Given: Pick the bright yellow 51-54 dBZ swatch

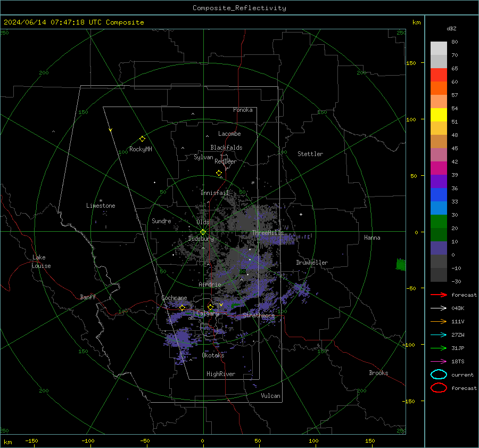Looking at the screenshot, I should (x=439, y=115).
